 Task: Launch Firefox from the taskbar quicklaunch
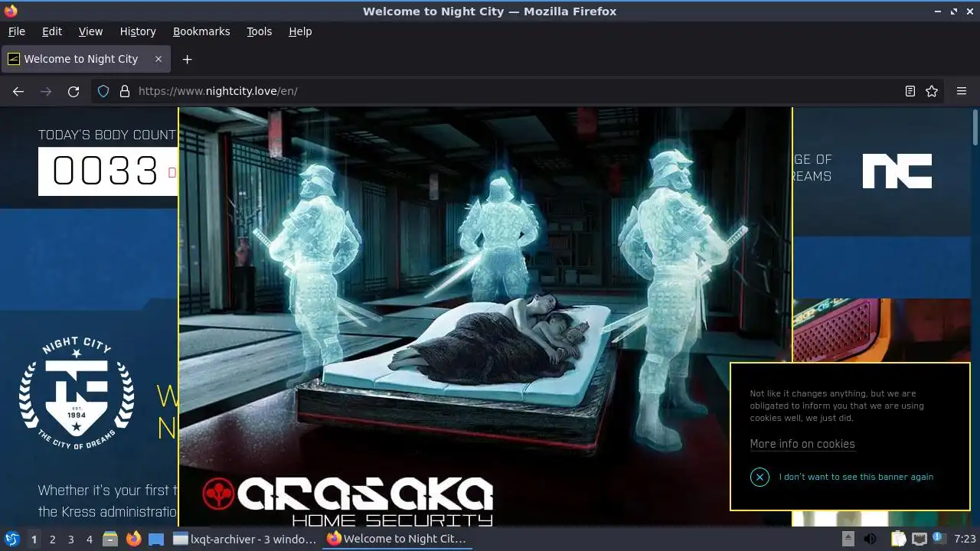134,539
